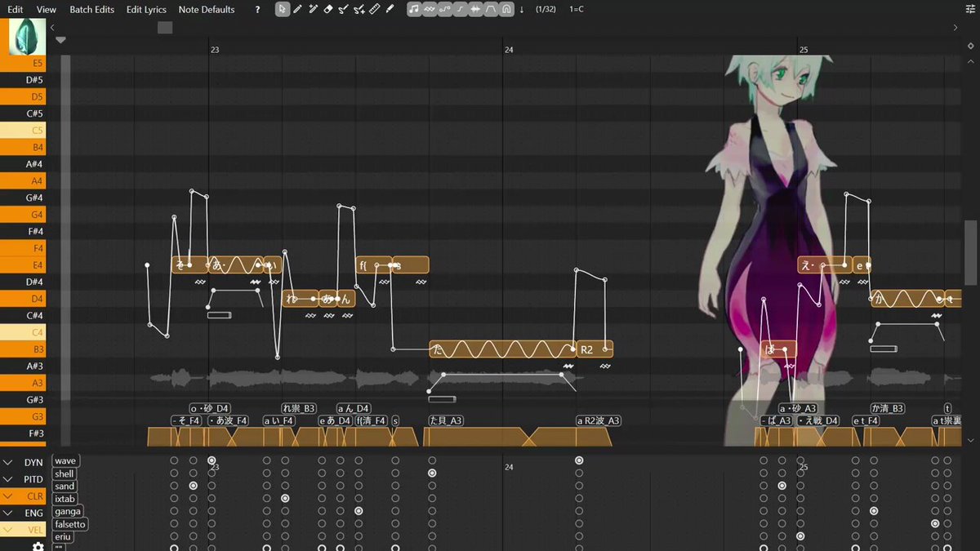
Task: Click the 'sand' voice color label
Action: 65,487
